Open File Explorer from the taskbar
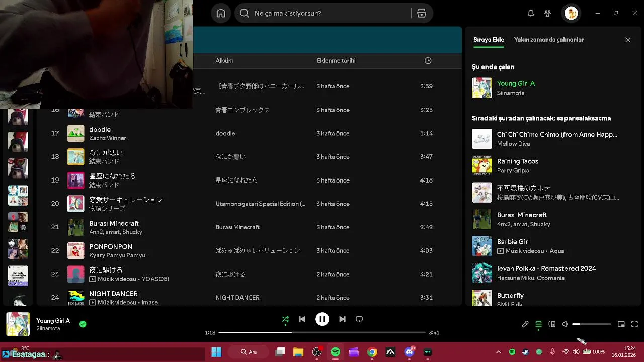This screenshot has height=362, width=644. (x=298, y=352)
